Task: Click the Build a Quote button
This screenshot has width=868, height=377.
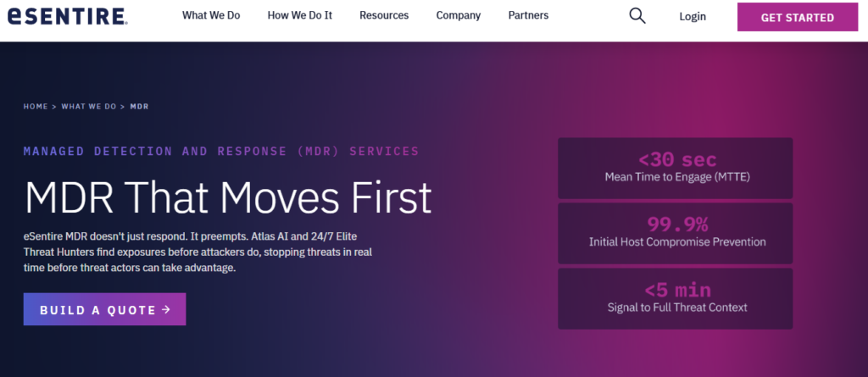Action: click(x=104, y=309)
